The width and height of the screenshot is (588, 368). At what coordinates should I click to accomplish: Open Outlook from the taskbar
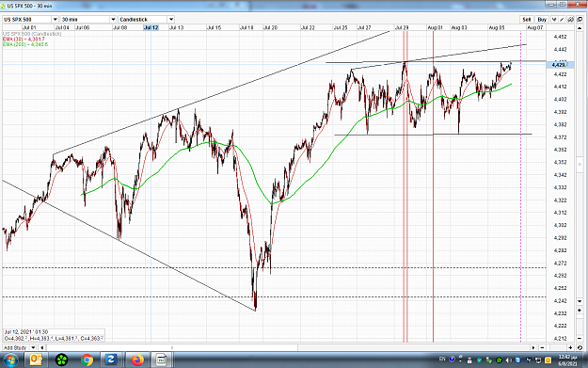pos(36,360)
